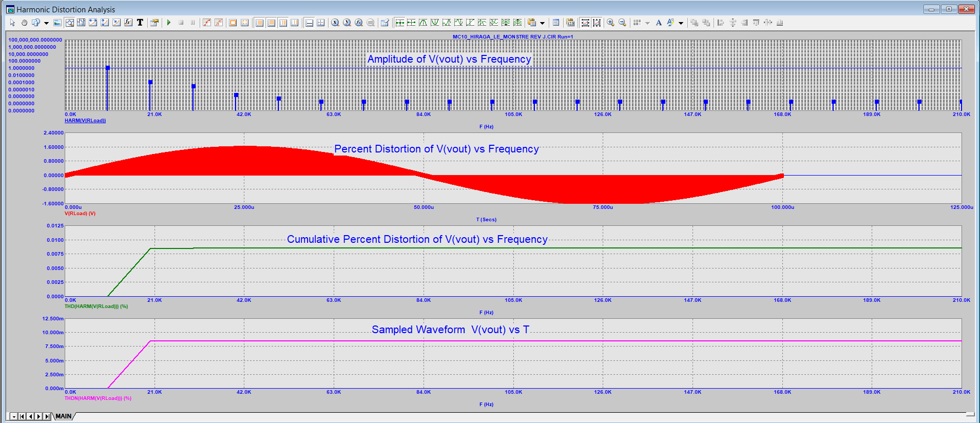
Task: Open dropdown arrow beside text color icon
Action: pyautogui.click(x=681, y=23)
